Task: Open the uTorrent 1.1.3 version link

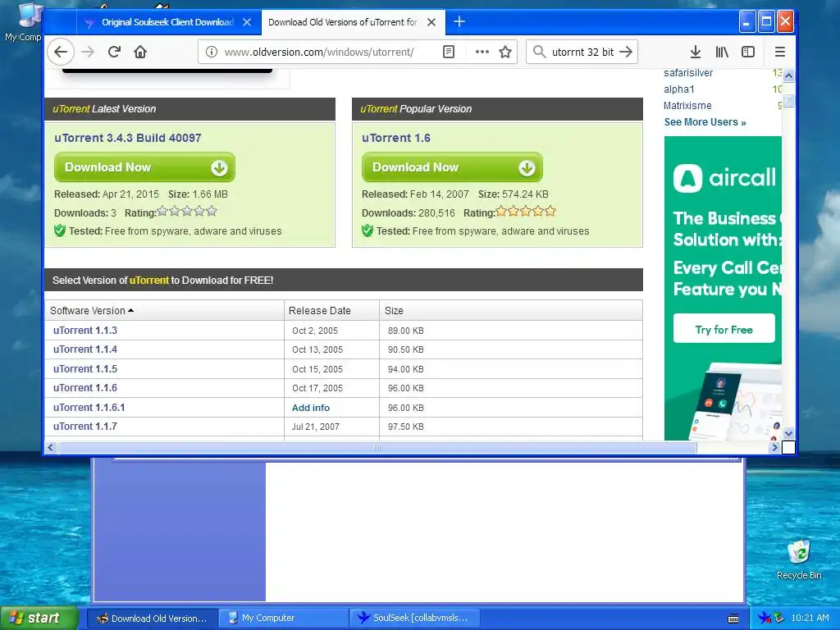Action: [x=85, y=331]
